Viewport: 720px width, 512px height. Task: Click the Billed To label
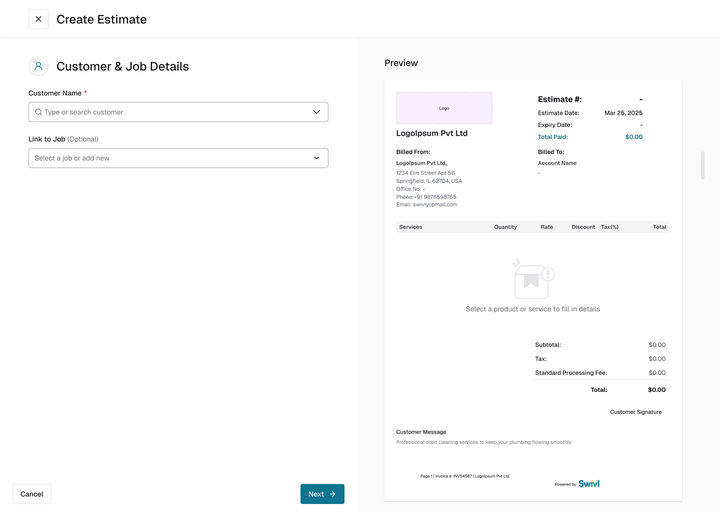(551, 152)
